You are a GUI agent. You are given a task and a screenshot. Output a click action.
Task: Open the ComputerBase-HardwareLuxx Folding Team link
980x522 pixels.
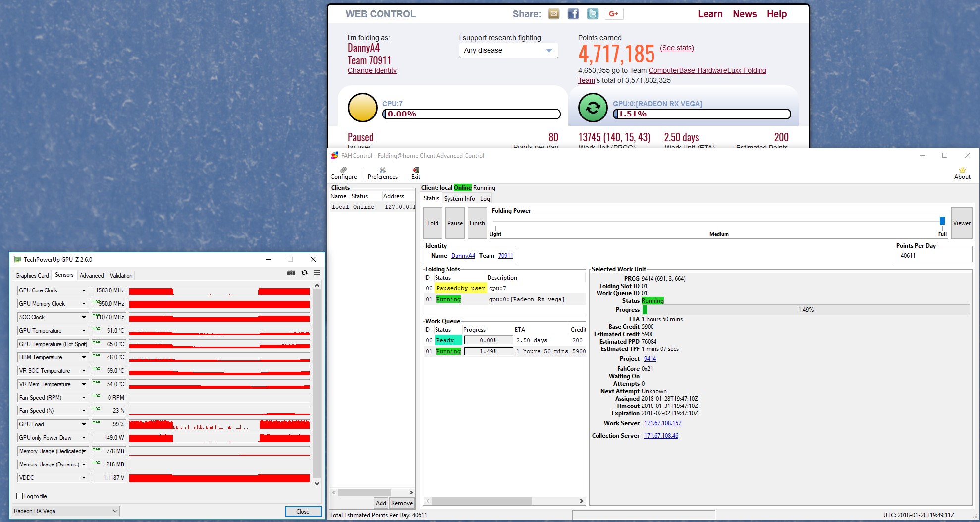click(708, 70)
